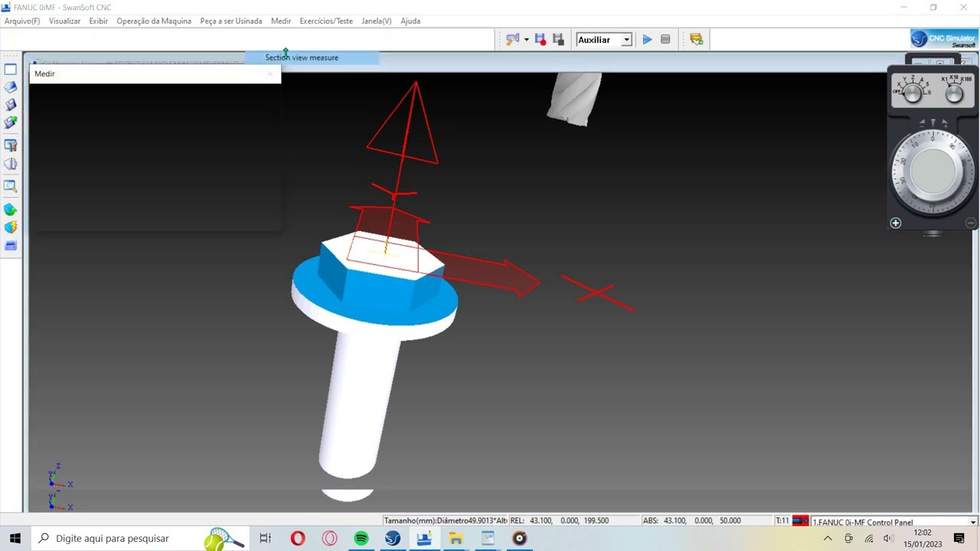The width and height of the screenshot is (980, 551).
Task: Open the Medir menu
Action: pyautogui.click(x=281, y=21)
